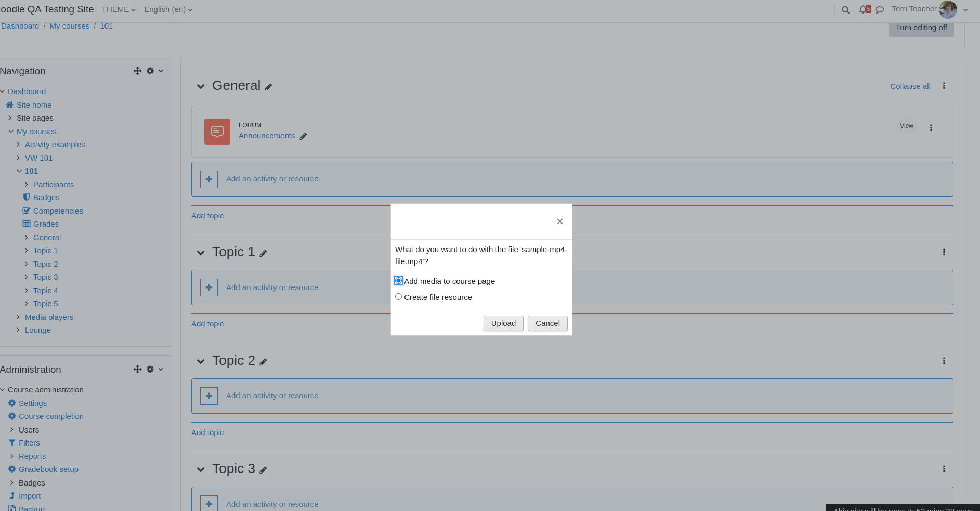Close the upload dialog with X
980x511 pixels.
560,221
